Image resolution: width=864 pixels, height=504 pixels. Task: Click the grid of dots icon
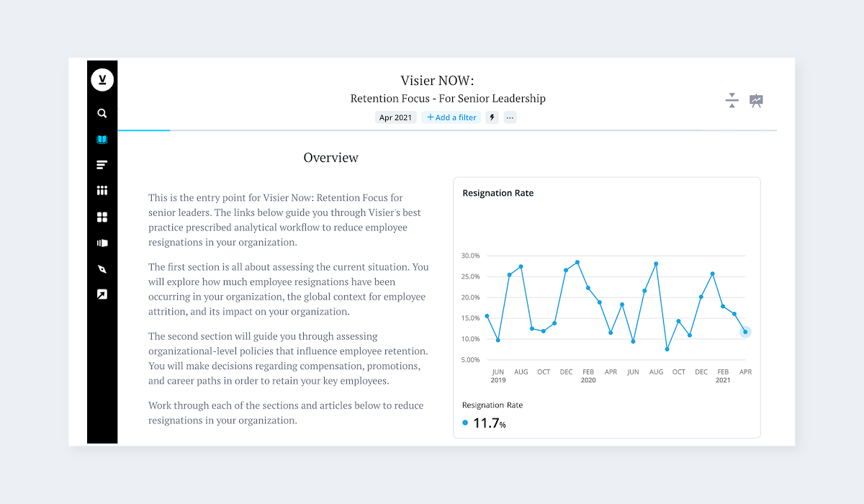[x=102, y=191]
